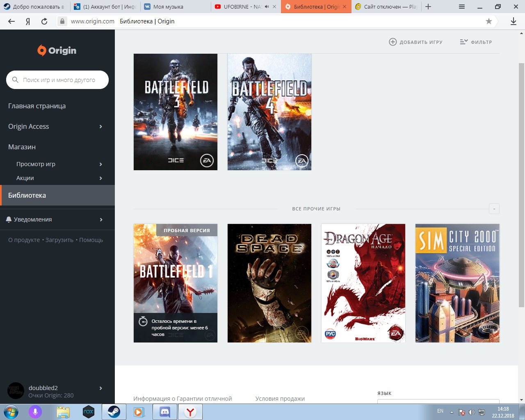The image size is (525, 420).
Task: Open Просмотр игр menu item
Action: [36, 164]
